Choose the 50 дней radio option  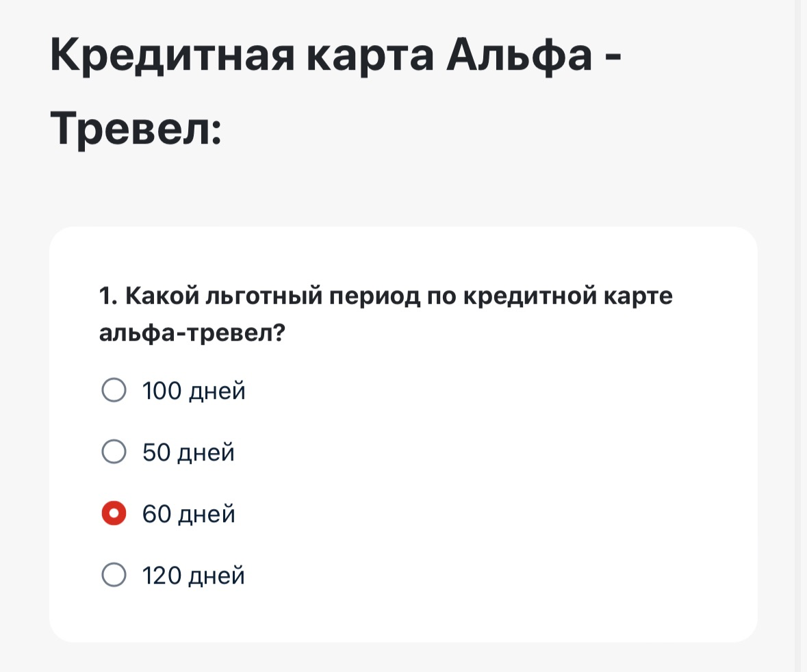(x=114, y=452)
